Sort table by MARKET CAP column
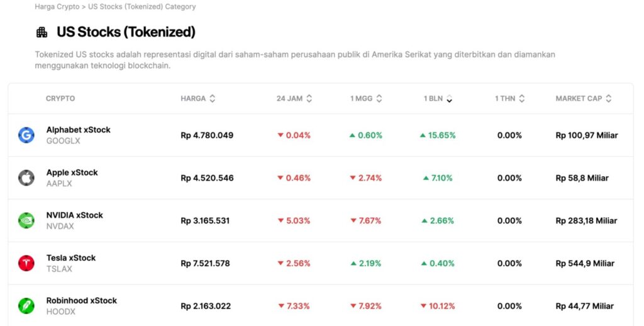This screenshot has width=644, height=326. (x=584, y=99)
